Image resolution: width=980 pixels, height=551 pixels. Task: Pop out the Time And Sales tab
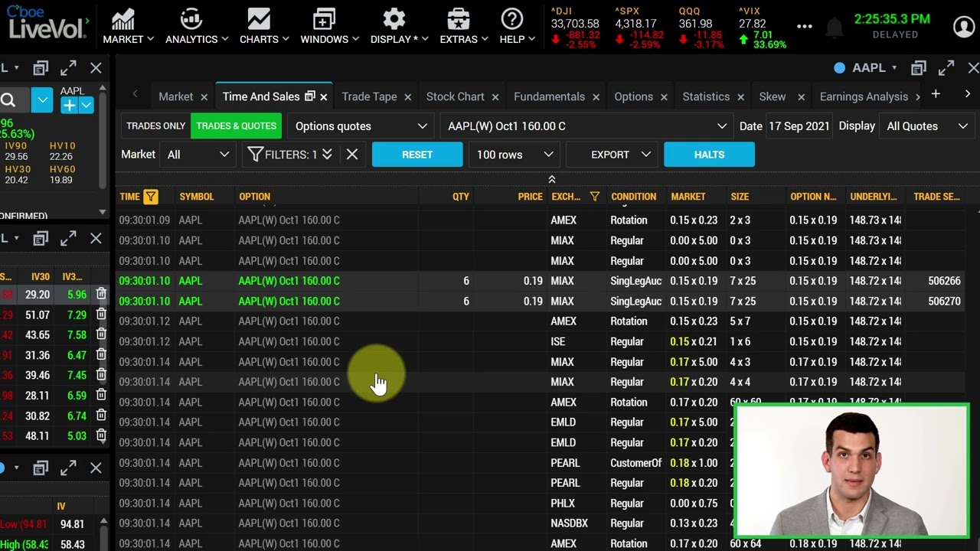point(309,96)
